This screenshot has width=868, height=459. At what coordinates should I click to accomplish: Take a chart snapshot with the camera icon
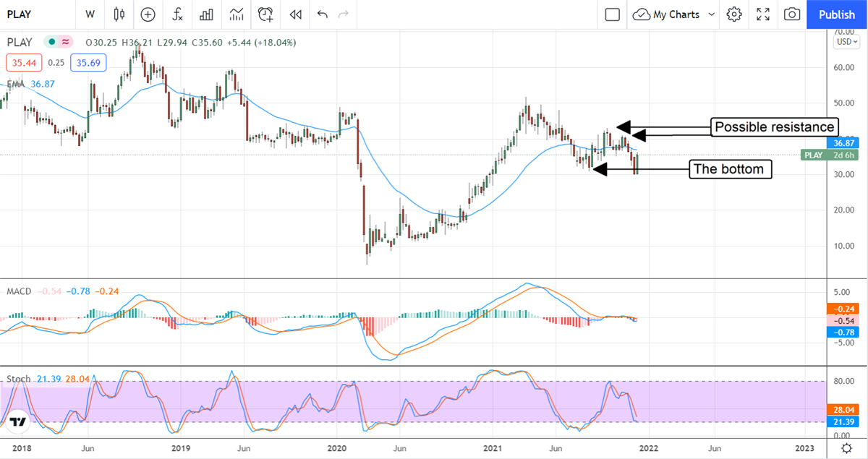click(x=792, y=14)
